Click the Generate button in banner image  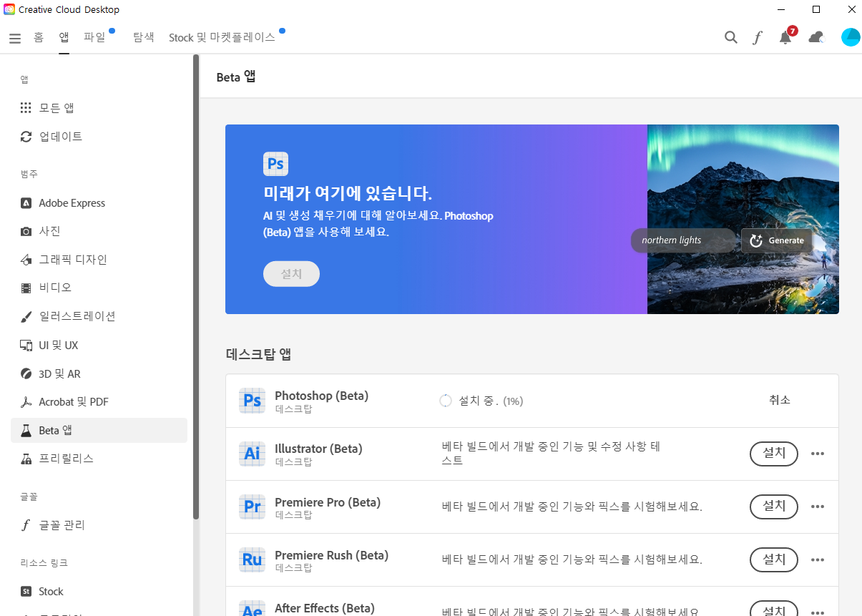pyautogui.click(x=777, y=240)
